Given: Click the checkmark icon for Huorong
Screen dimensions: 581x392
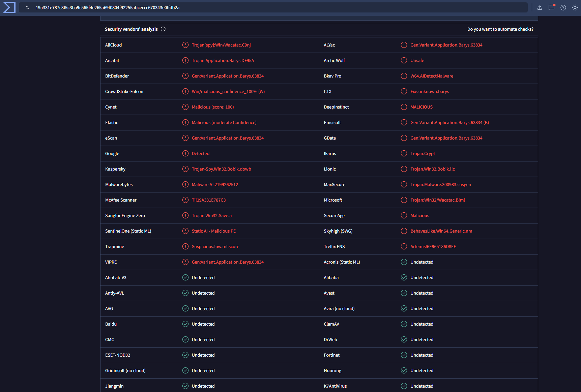Looking at the screenshot, I should pyautogui.click(x=404, y=370).
